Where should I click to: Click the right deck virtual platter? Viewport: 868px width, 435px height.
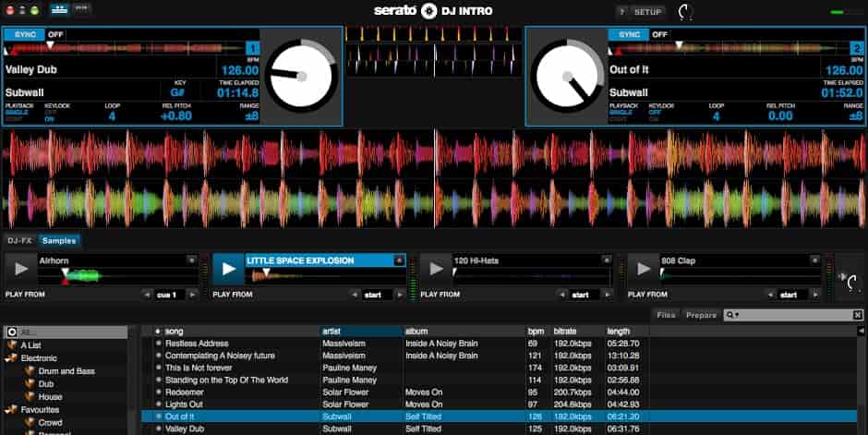[567, 76]
